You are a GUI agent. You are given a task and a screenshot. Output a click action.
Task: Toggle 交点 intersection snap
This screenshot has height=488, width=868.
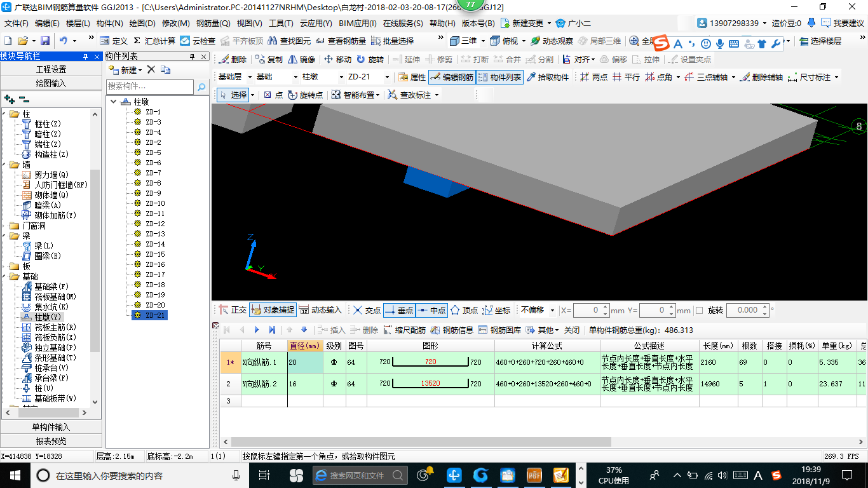[x=367, y=310]
